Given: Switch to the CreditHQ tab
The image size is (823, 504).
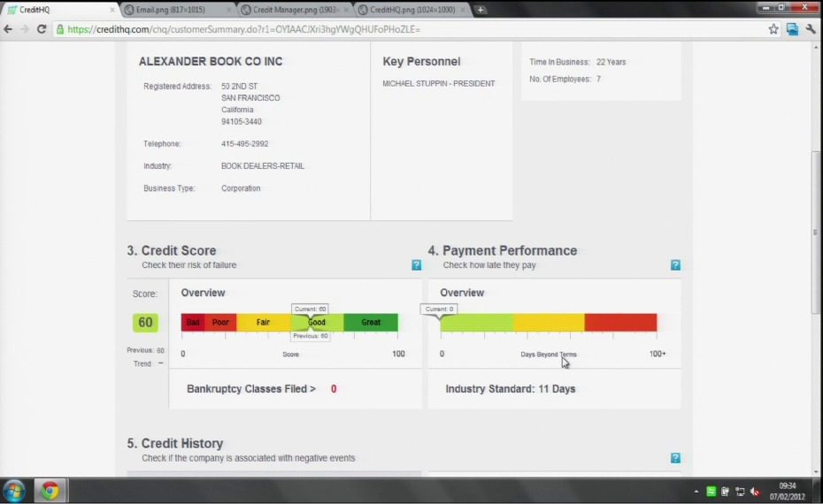Looking at the screenshot, I should 60,10.
